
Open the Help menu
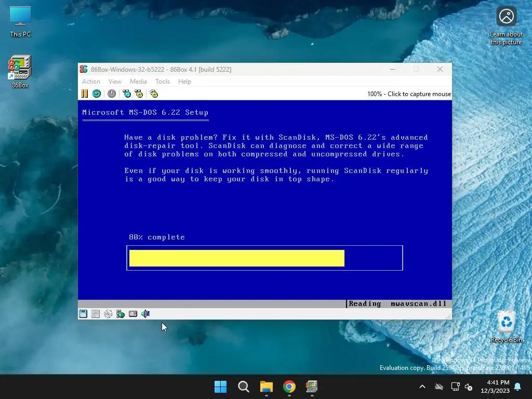coord(184,82)
